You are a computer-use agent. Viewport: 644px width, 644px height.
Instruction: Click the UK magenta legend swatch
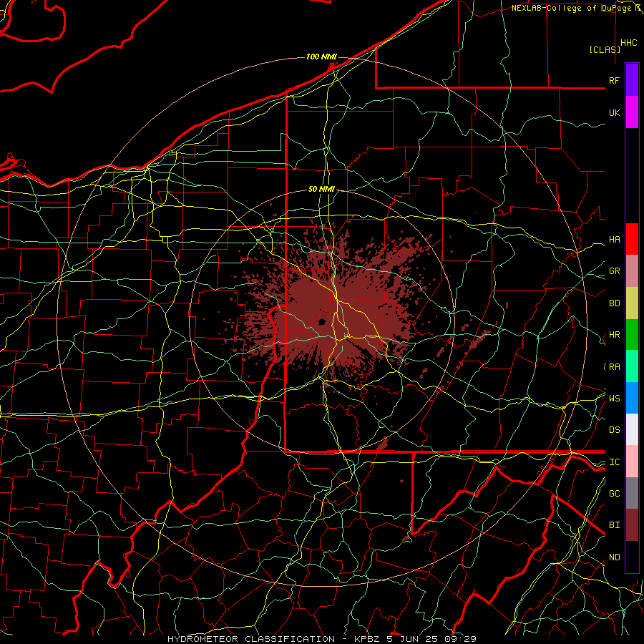tap(632, 112)
